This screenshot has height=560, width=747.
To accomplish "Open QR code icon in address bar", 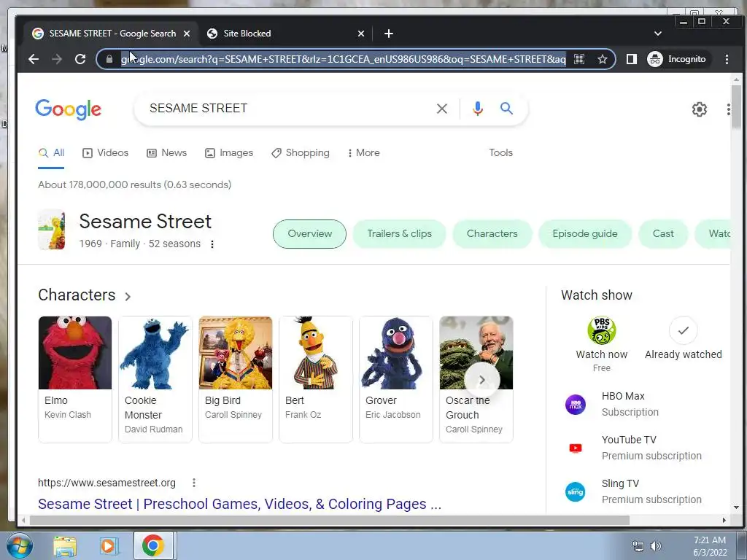I will click(x=578, y=59).
